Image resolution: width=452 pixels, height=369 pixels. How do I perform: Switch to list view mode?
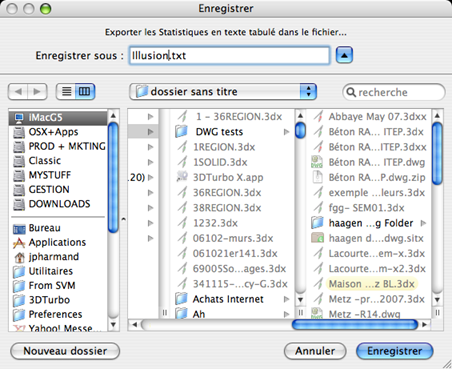(67, 91)
